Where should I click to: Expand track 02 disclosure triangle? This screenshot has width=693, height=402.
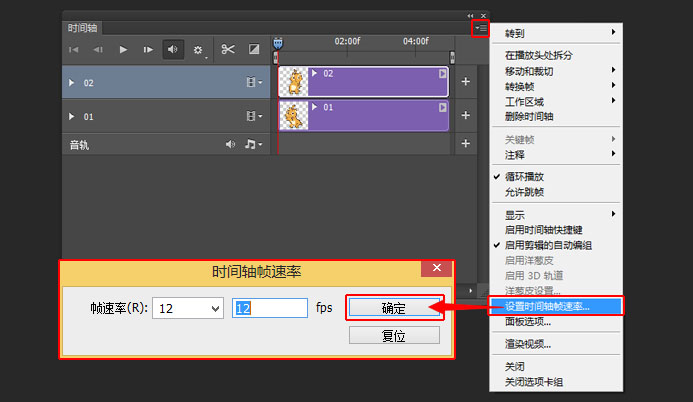(x=72, y=83)
